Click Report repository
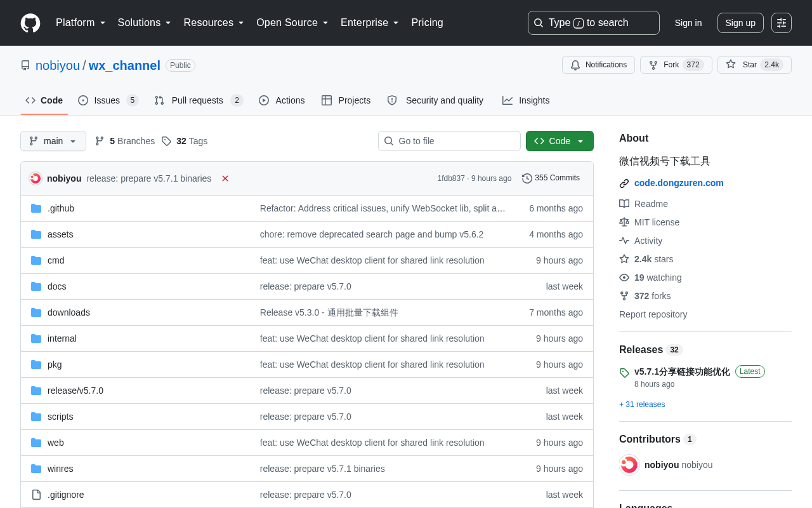The height and width of the screenshot is (508, 812). coord(653,314)
